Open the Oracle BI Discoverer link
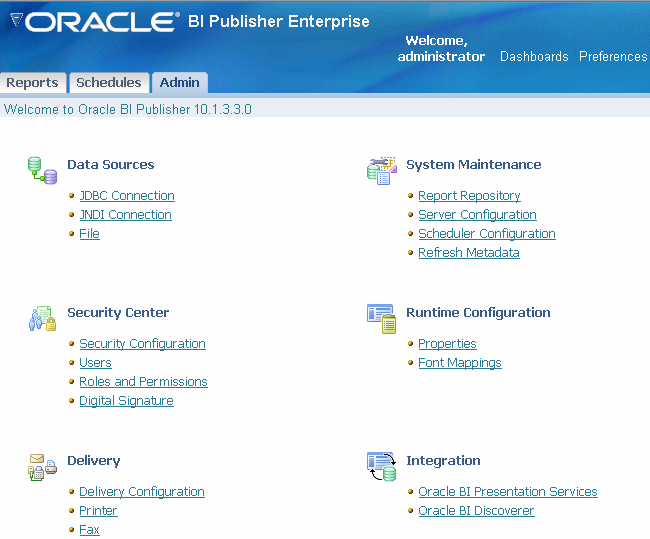650x539 pixels. pos(476,511)
